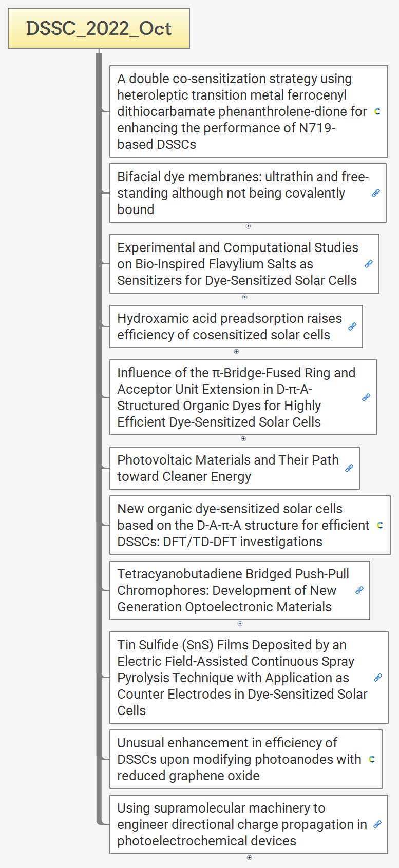Expand the Tetracyanobutadiene Bridged Push-Pull node
The height and width of the screenshot is (868, 399).
click(x=240, y=624)
